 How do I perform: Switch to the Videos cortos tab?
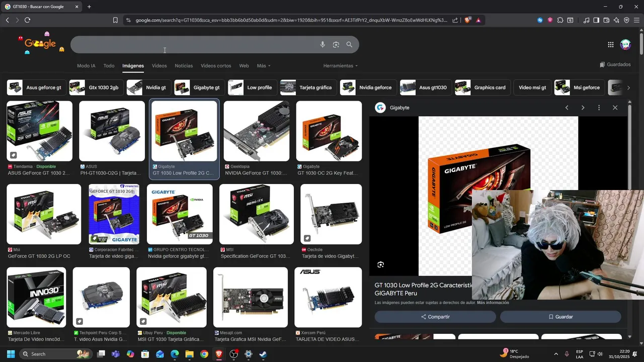[x=216, y=66]
